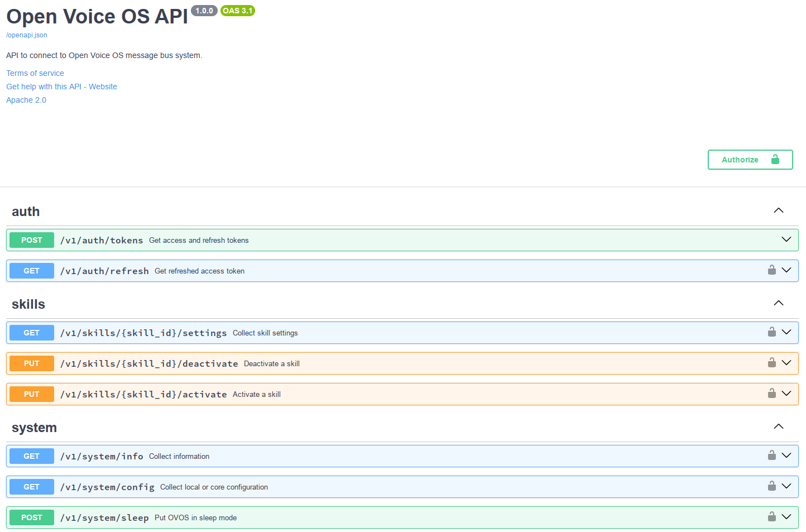
Task: Expand the /v1/auth/refresh endpoint chevron
Action: pos(786,270)
